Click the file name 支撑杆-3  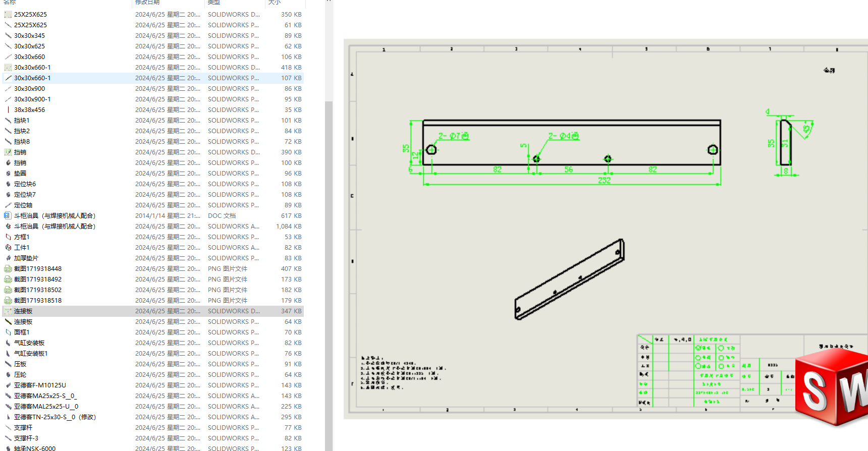[x=26, y=438]
